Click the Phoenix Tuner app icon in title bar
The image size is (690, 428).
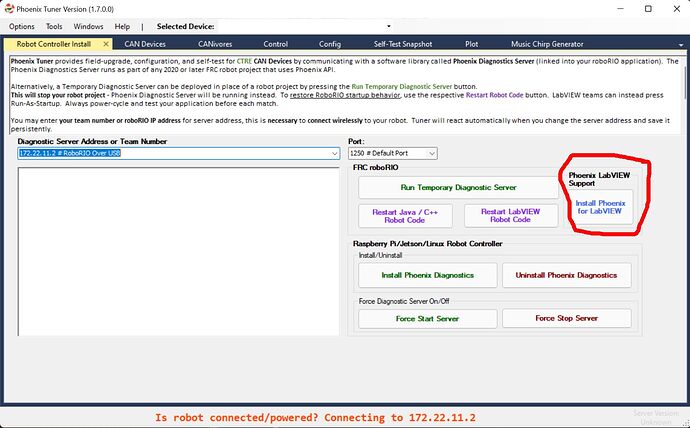pyautogui.click(x=9, y=9)
